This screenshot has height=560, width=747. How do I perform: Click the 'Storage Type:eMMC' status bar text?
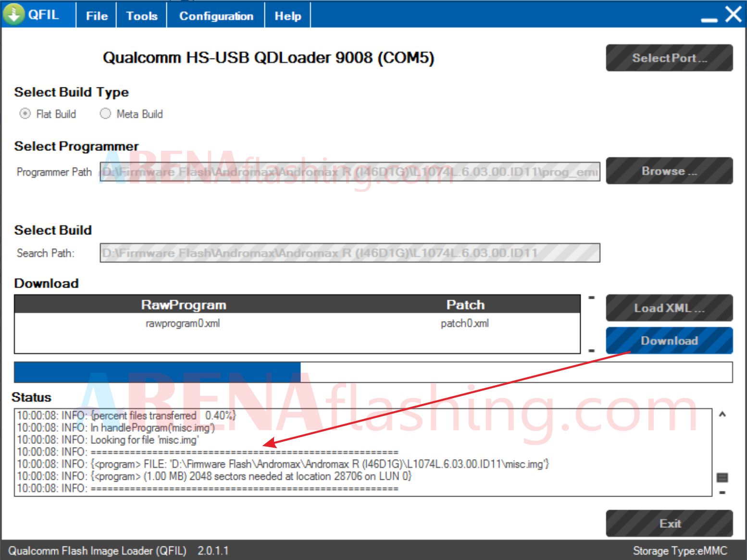pyautogui.click(x=680, y=550)
